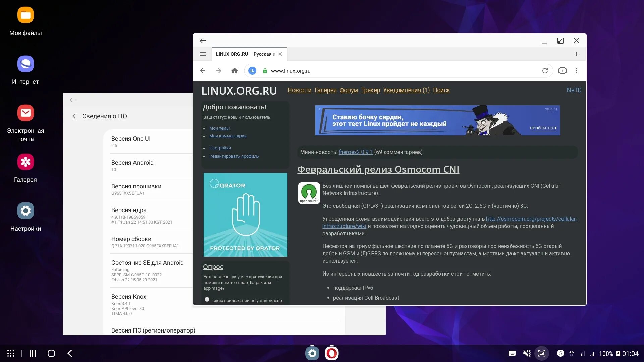This screenshot has width=644, height=362.
Task: Select Версия прошивки entry
Action: point(151,189)
